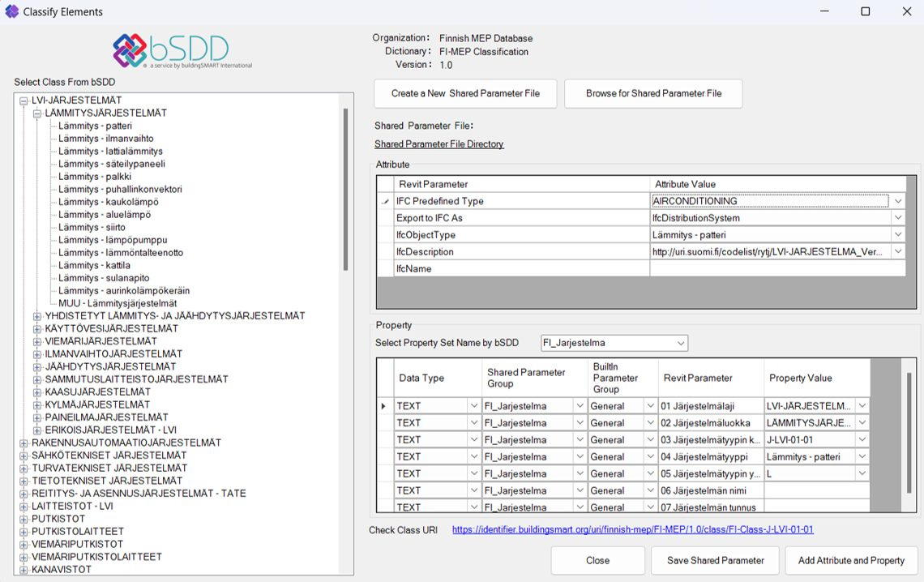Expand the SAMMUTUSLAITTEISTOJÄRJESTELMÄT node
This screenshot has width=924, height=582.
[x=37, y=379]
